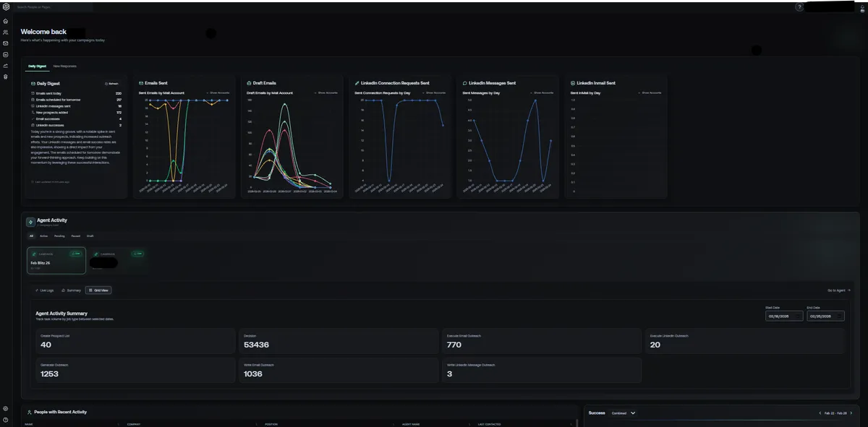Click the Generate Outreach stat 1253
Viewport: 868px width, 427px height.
137,370
